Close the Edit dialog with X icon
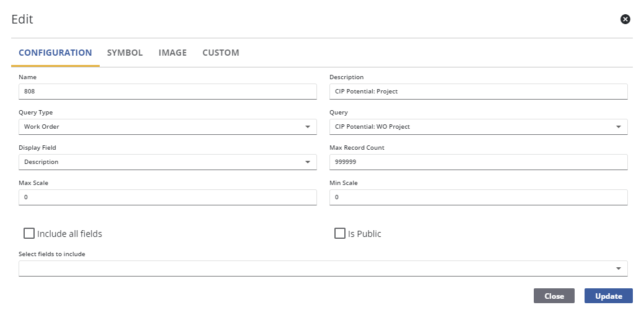The height and width of the screenshot is (318, 644). [x=625, y=19]
